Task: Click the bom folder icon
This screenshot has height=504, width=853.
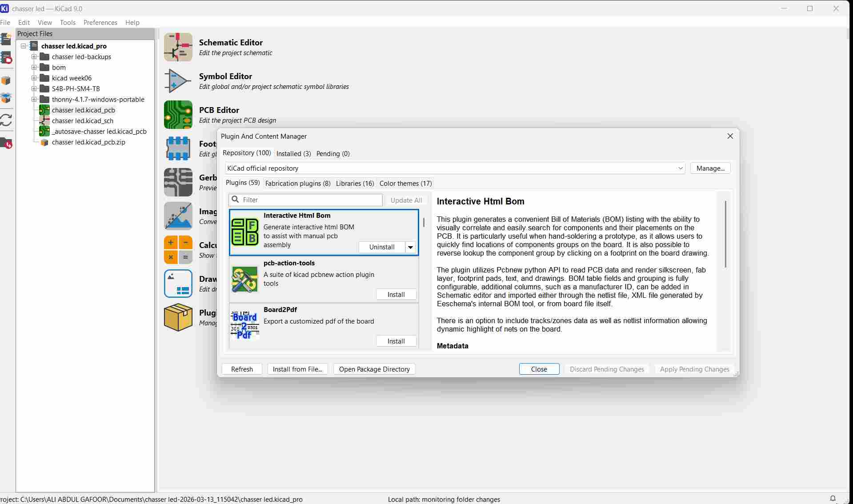Action: [x=44, y=68]
